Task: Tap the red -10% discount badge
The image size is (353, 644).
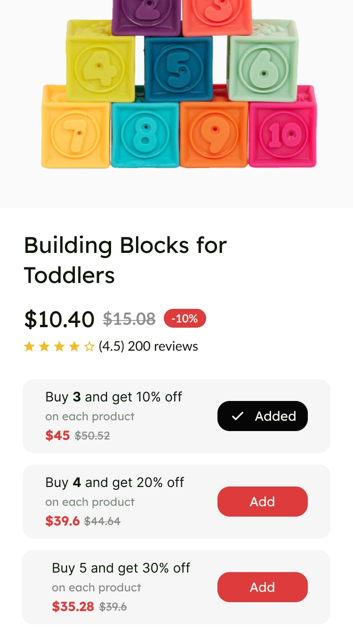Action: 185,318
